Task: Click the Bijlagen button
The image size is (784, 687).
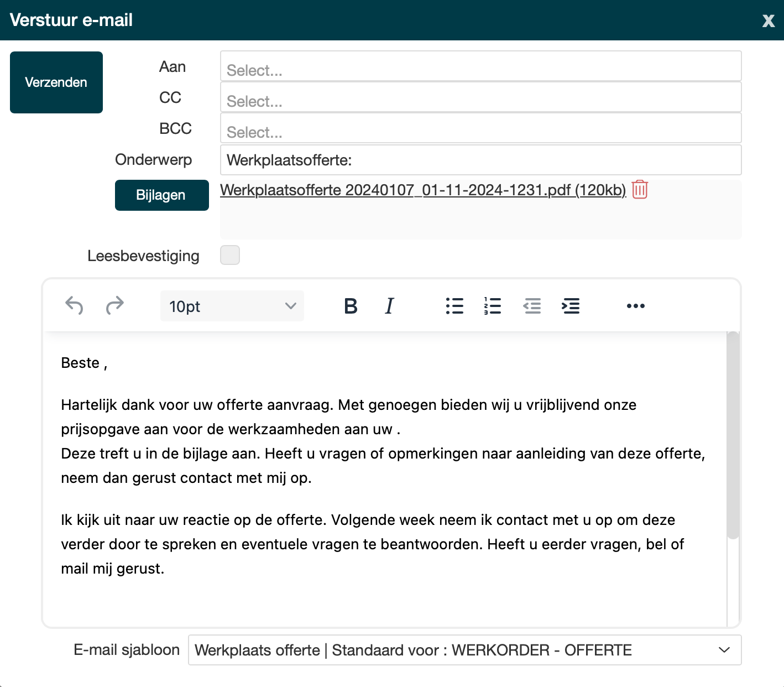Action: [161, 195]
